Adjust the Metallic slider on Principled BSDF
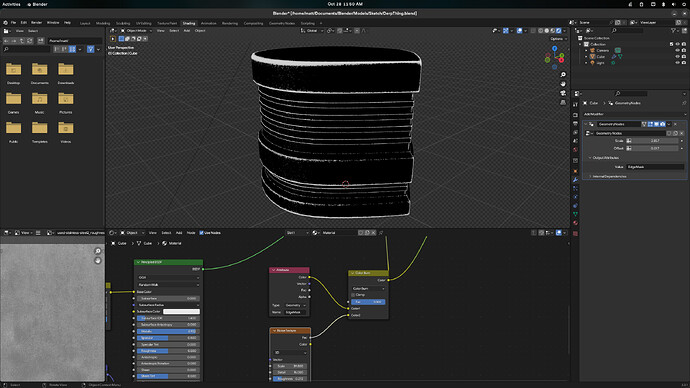The width and height of the screenshot is (690, 388). (167, 331)
